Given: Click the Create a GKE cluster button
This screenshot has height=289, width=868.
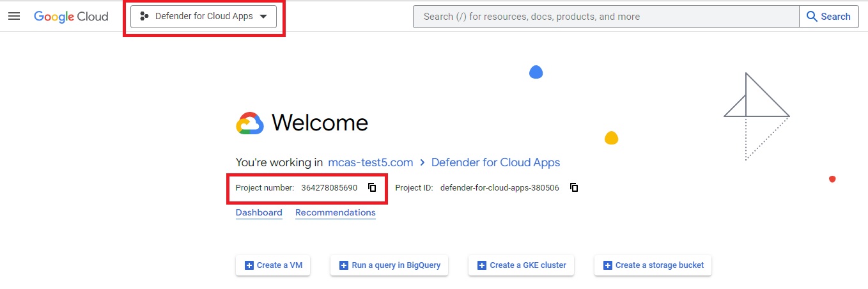Looking at the screenshot, I should tap(522, 265).
